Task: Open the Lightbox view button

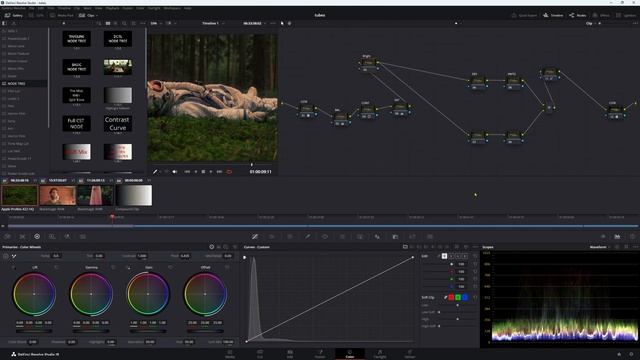Action: tap(626, 15)
